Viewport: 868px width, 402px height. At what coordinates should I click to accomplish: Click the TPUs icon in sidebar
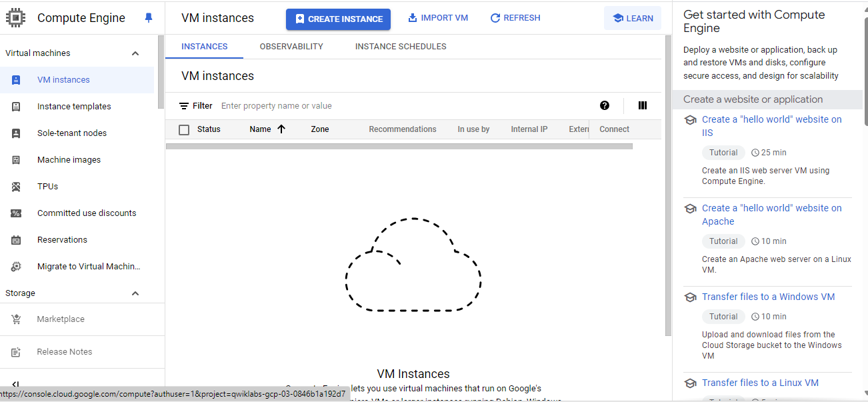pos(16,187)
